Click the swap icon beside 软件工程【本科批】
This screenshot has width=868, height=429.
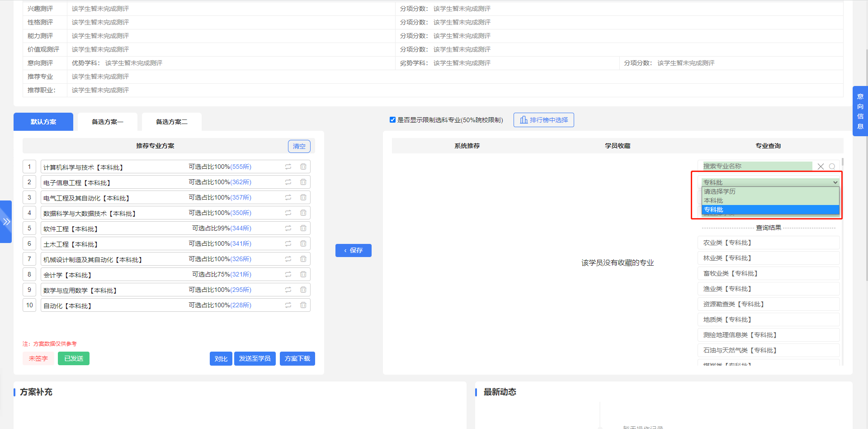[x=288, y=228]
